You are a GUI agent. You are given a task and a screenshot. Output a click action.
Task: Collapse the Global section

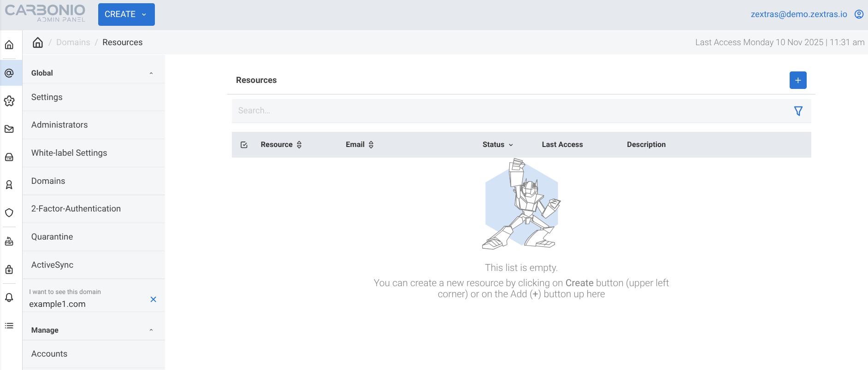coord(151,73)
